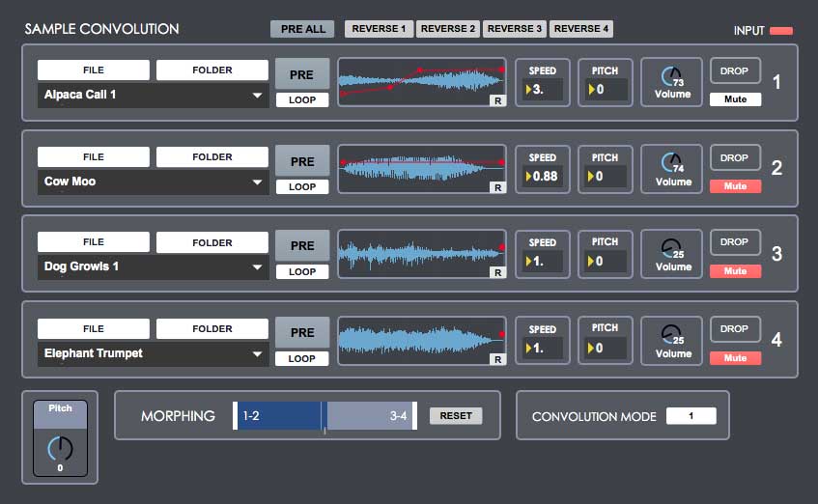Click the Volume knob in slot 4

click(x=671, y=334)
